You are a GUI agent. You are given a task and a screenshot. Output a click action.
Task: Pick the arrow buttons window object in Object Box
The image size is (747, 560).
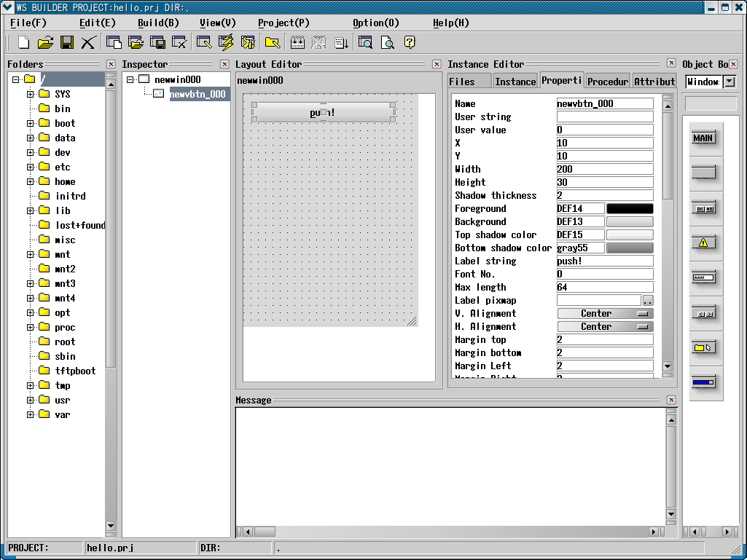[x=705, y=313]
